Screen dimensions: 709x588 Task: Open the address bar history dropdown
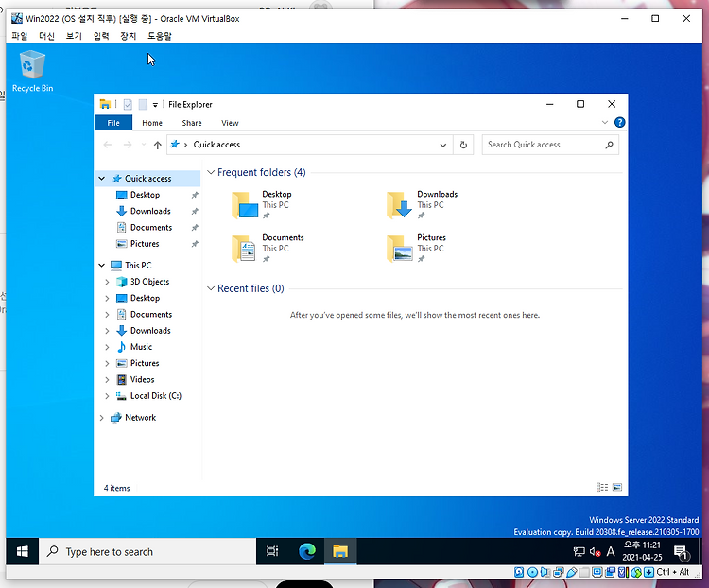pos(443,145)
